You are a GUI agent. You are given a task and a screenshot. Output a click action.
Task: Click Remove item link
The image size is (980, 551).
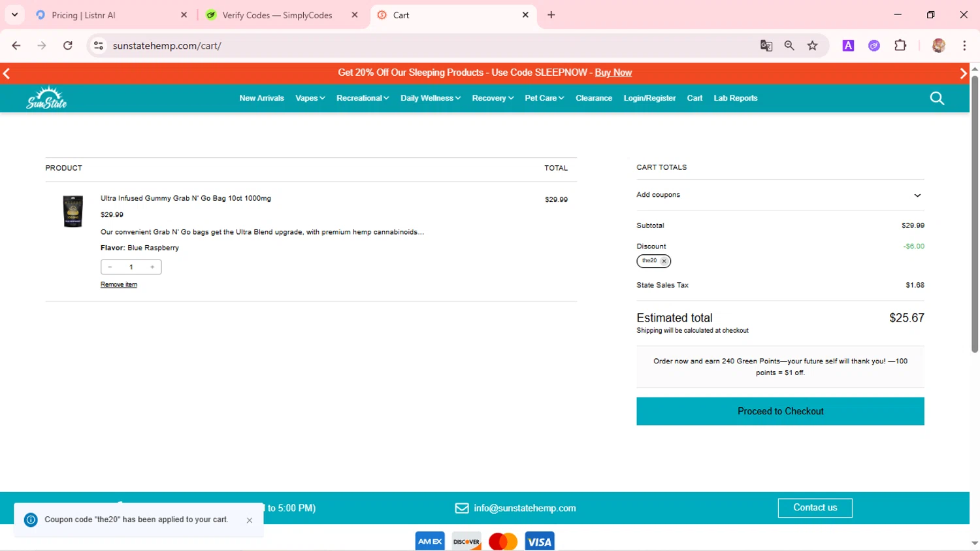pos(119,284)
